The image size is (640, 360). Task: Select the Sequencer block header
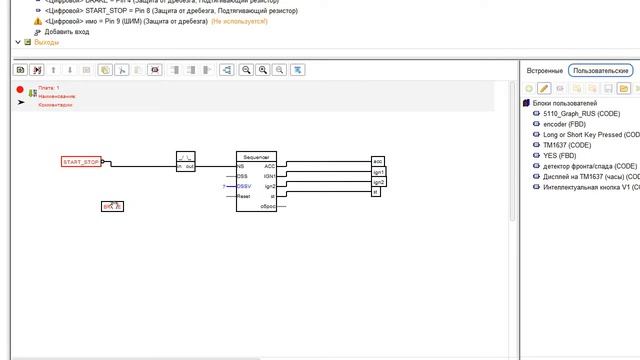pyautogui.click(x=256, y=157)
